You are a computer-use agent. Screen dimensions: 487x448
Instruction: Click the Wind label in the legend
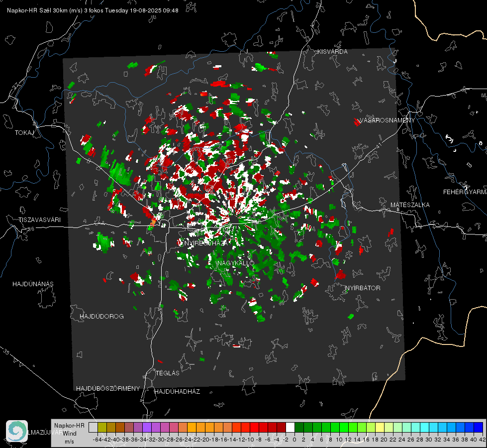tap(70, 434)
